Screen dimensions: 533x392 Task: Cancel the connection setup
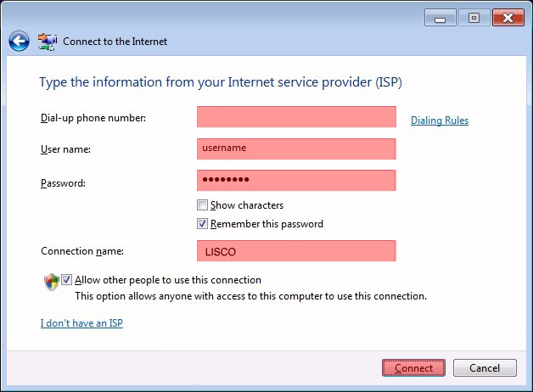tap(485, 368)
